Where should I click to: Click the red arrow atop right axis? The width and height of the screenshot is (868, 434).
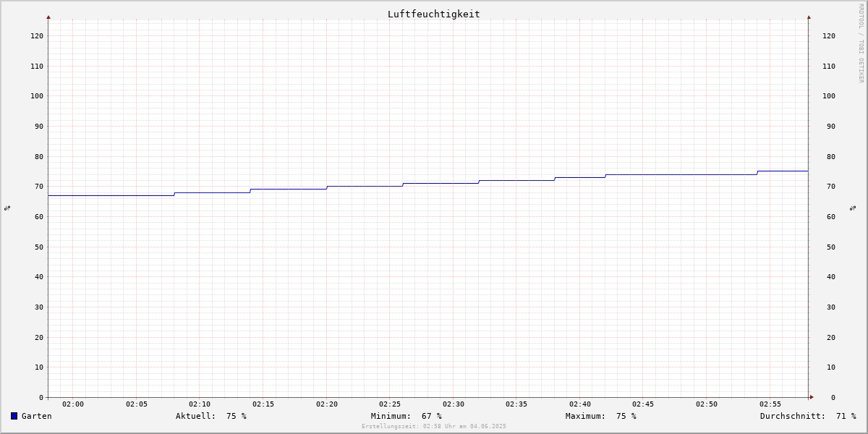coord(809,17)
